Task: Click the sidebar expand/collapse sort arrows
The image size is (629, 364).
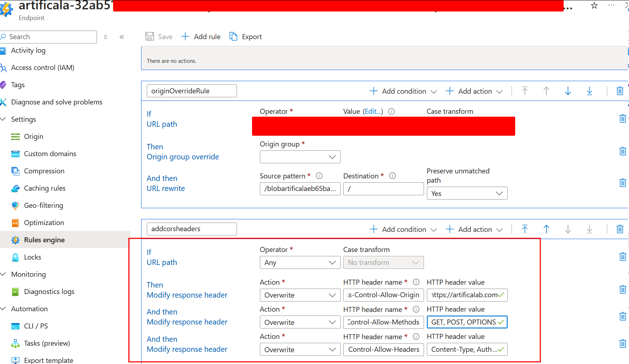Action: pos(106,37)
